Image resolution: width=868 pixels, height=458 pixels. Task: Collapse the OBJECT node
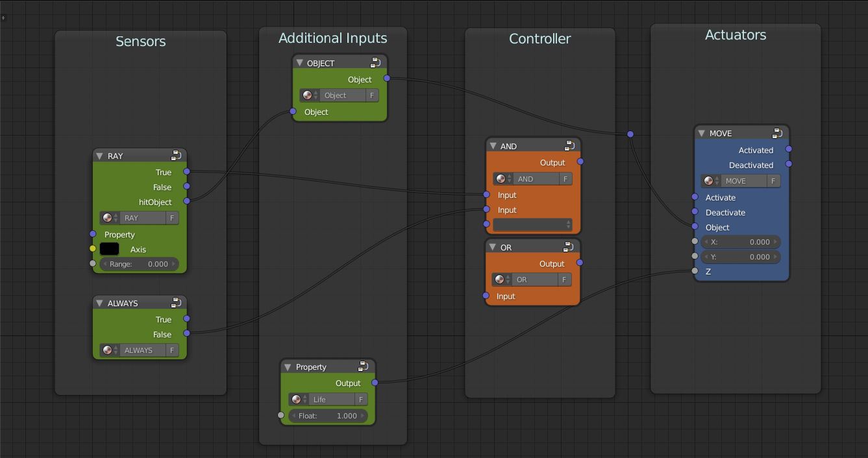[x=299, y=63]
